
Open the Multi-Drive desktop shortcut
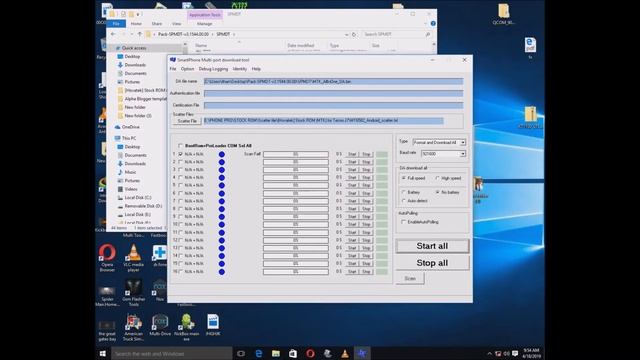coord(160,325)
